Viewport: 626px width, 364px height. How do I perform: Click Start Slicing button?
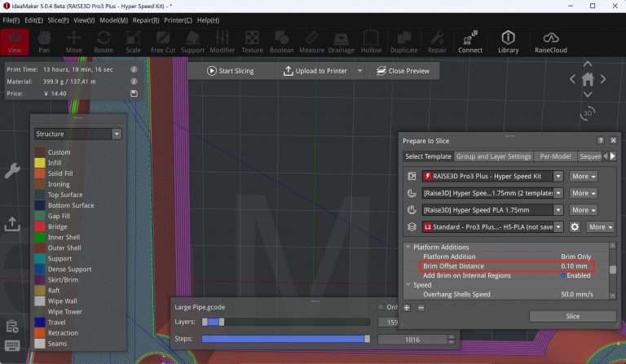(x=231, y=71)
